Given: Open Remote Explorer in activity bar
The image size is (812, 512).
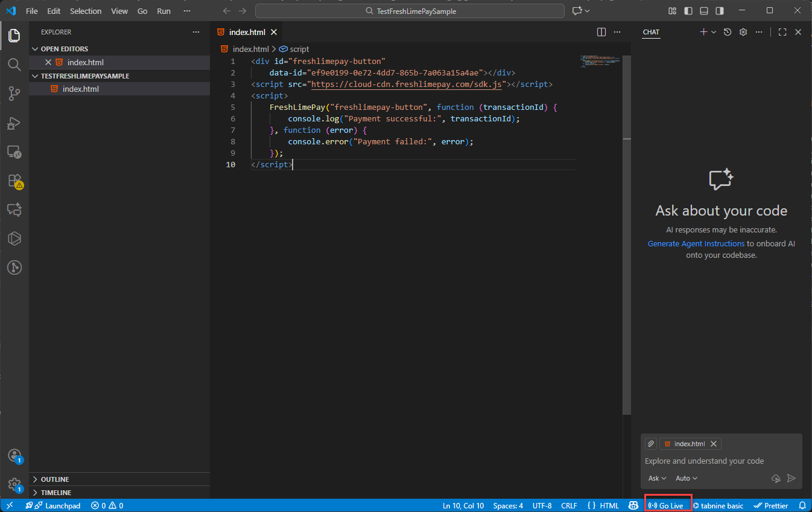Looking at the screenshot, I should click(14, 152).
